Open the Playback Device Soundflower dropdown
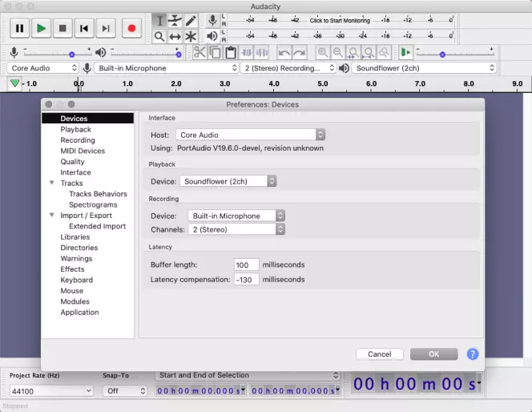 point(228,181)
